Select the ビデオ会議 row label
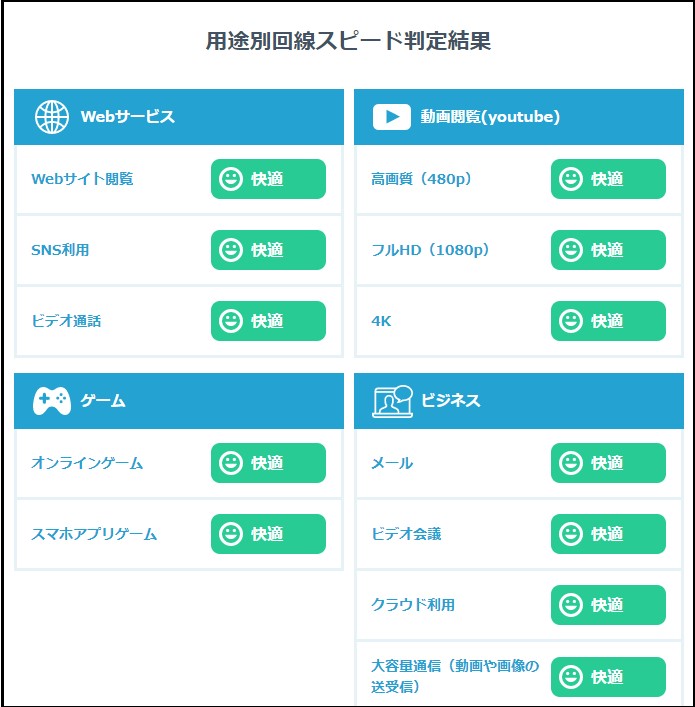Viewport: 695px width, 707px height. (x=406, y=534)
